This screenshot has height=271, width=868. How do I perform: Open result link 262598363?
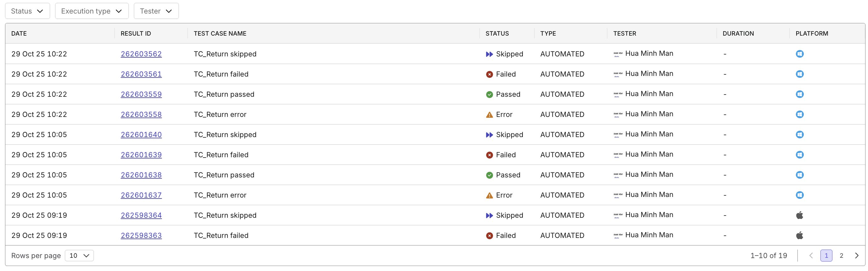pos(141,235)
